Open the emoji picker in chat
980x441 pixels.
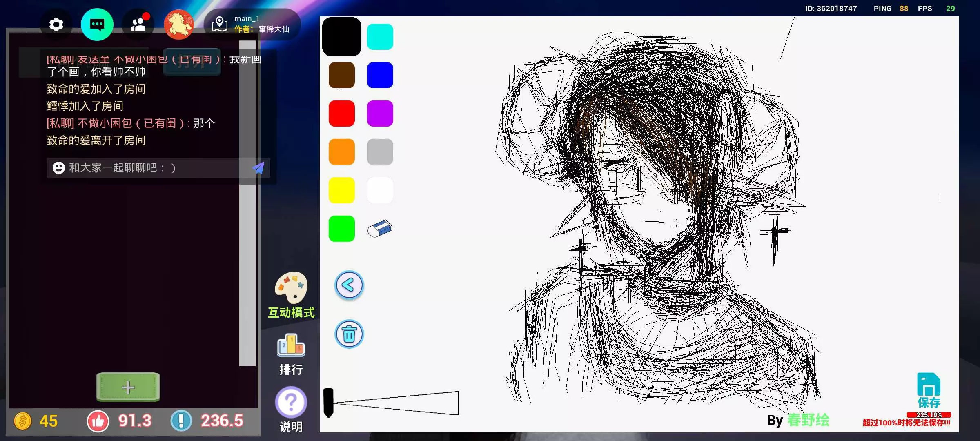click(x=59, y=168)
